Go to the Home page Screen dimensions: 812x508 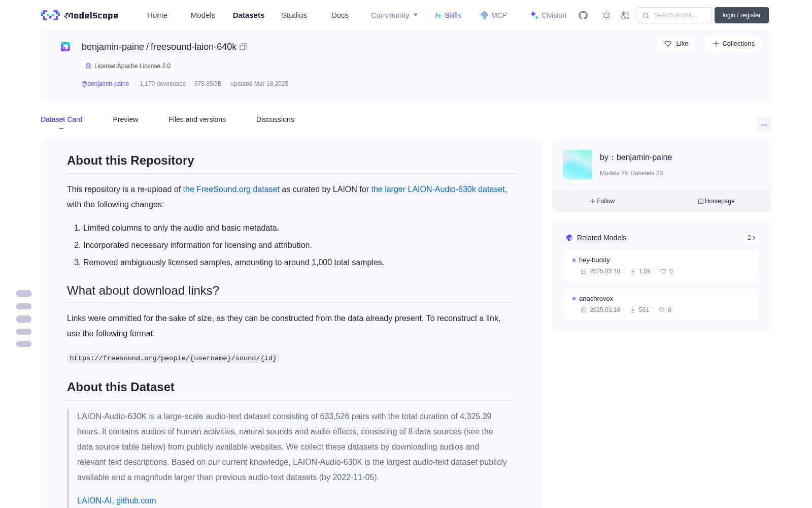157,15
